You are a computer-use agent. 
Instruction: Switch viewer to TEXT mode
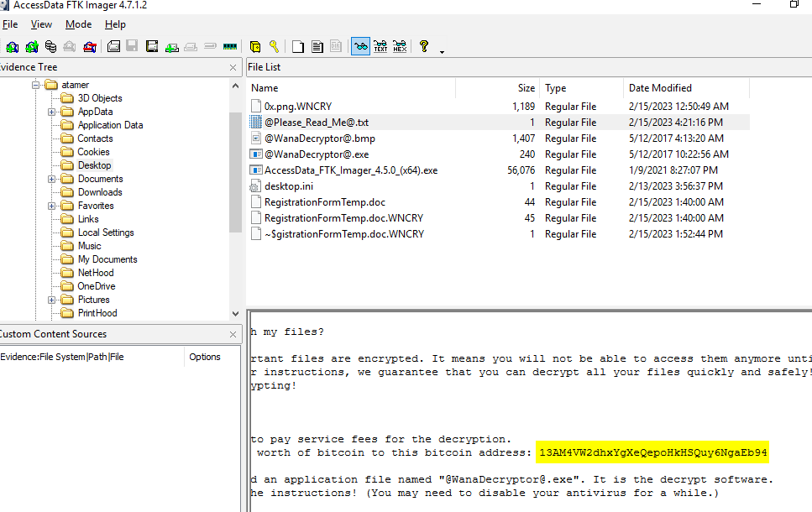click(380, 47)
